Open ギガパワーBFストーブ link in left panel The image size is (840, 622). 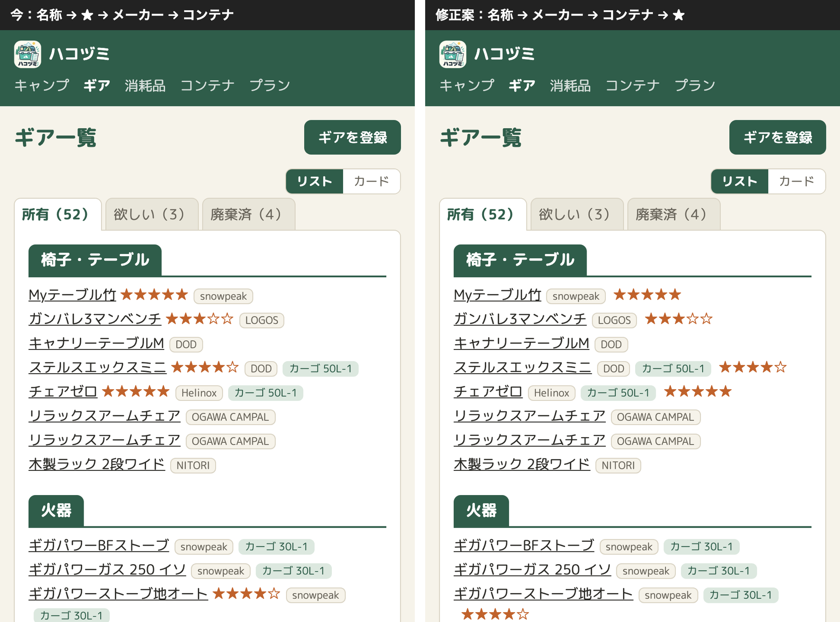(x=99, y=545)
